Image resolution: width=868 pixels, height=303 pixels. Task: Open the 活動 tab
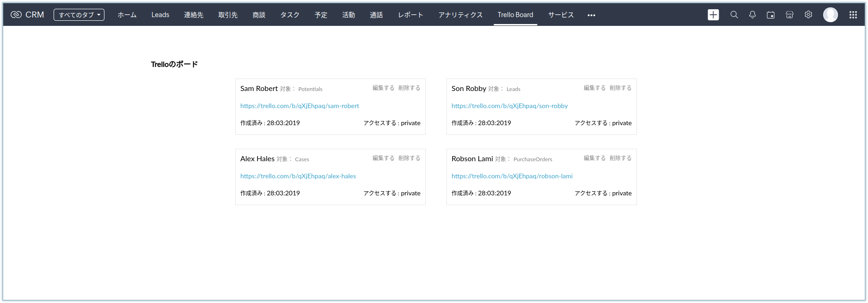348,15
